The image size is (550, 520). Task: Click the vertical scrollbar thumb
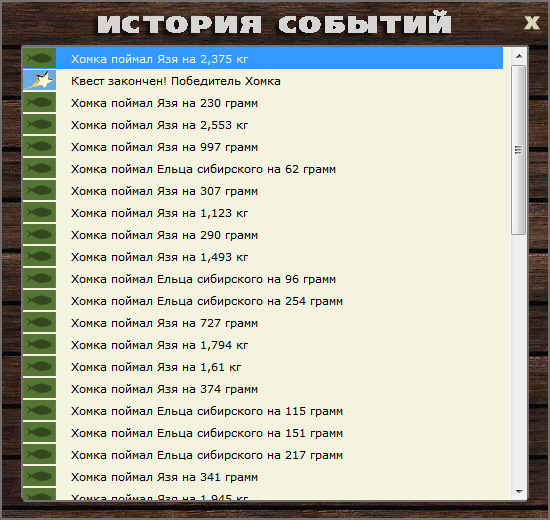click(518, 150)
